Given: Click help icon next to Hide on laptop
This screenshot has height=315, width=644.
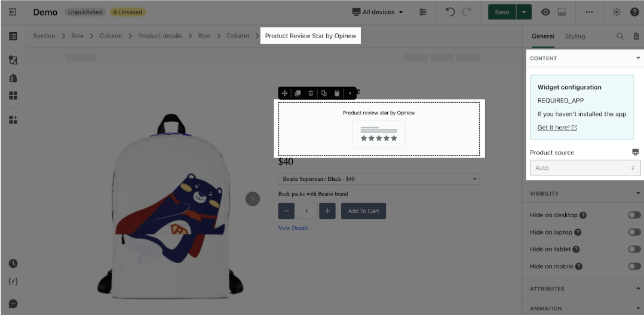Looking at the screenshot, I should click(x=578, y=232).
